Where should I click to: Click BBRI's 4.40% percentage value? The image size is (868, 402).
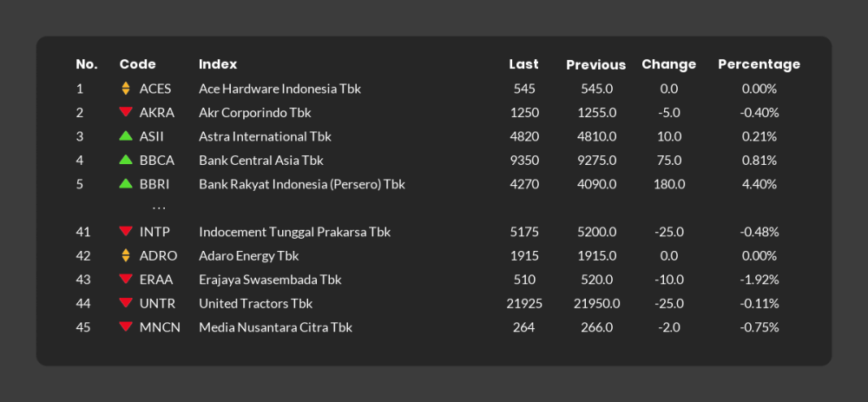(x=759, y=184)
